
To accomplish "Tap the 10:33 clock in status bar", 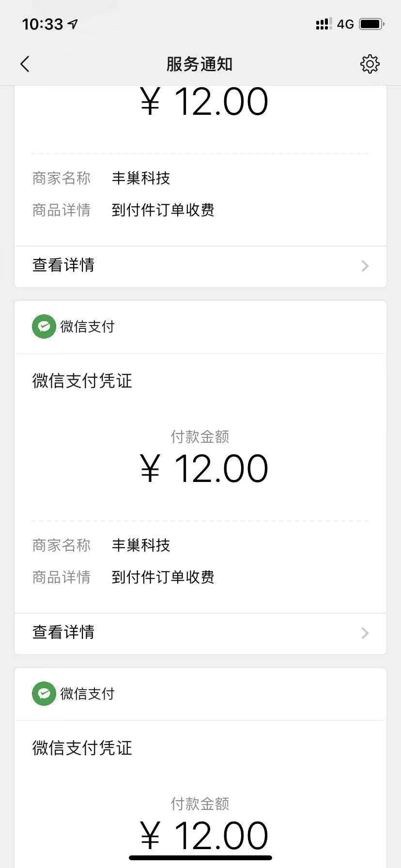I will pyautogui.click(x=43, y=24).
